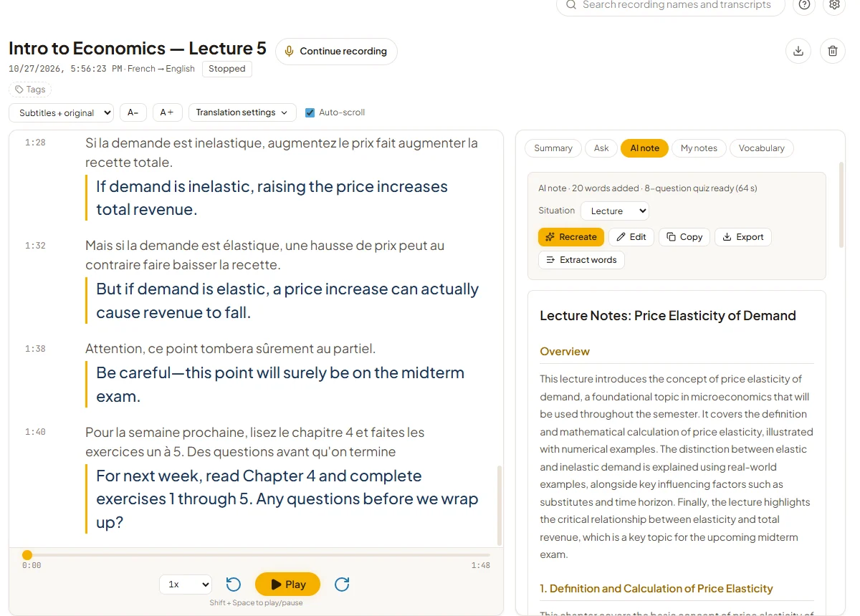
Task: Click the recording title 'Intro to Economics — Lecture 5'
Action: point(138,49)
